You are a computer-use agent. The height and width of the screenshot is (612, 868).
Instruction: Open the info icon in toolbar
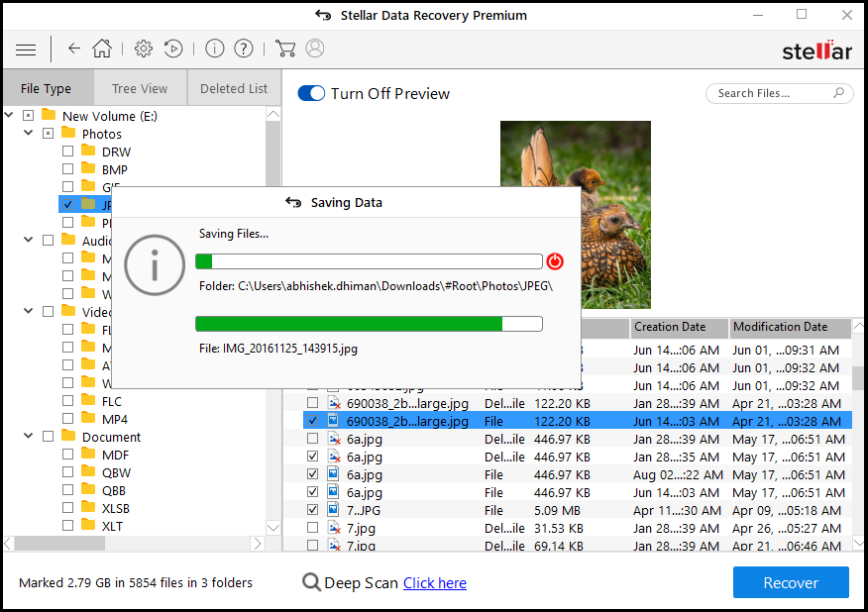pos(215,49)
